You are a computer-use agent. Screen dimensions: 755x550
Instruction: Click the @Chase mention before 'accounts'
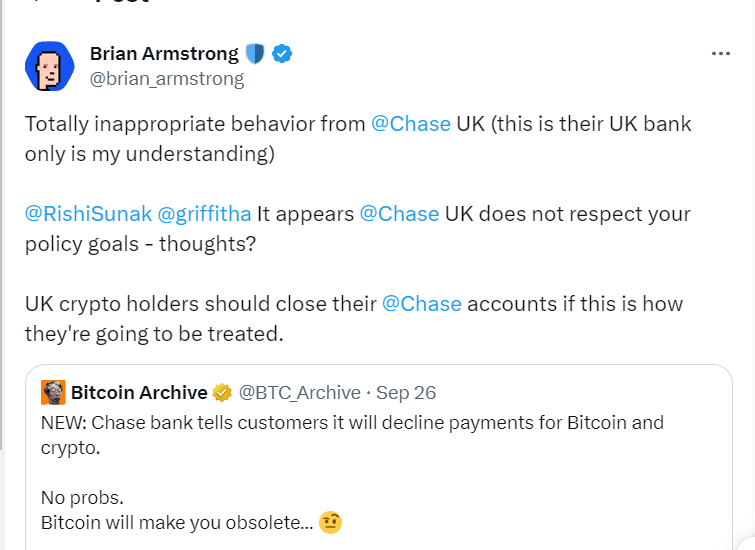pyautogui.click(x=422, y=303)
